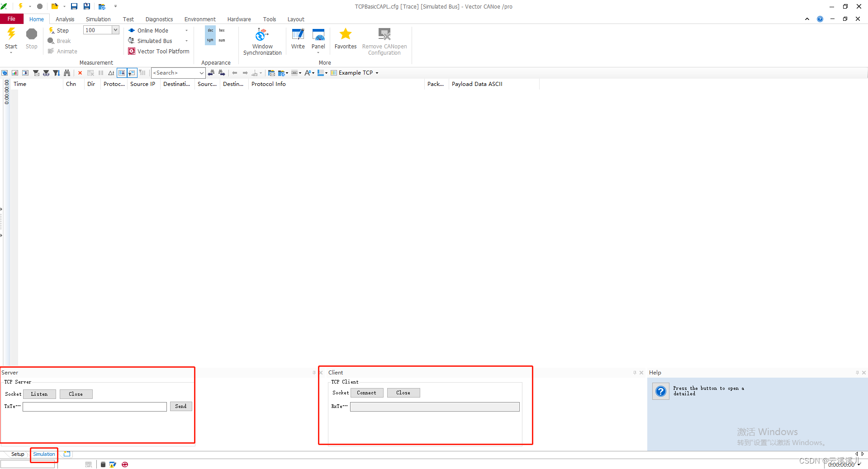Click the pause icon in Trace toolbar

(101, 73)
